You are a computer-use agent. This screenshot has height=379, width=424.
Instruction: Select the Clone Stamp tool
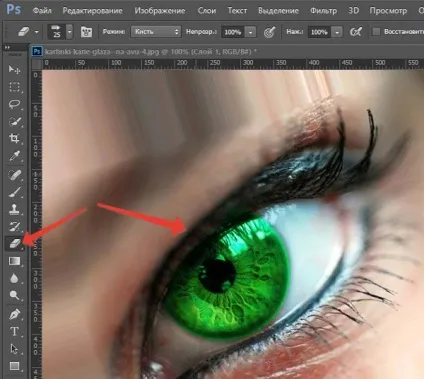click(x=14, y=210)
